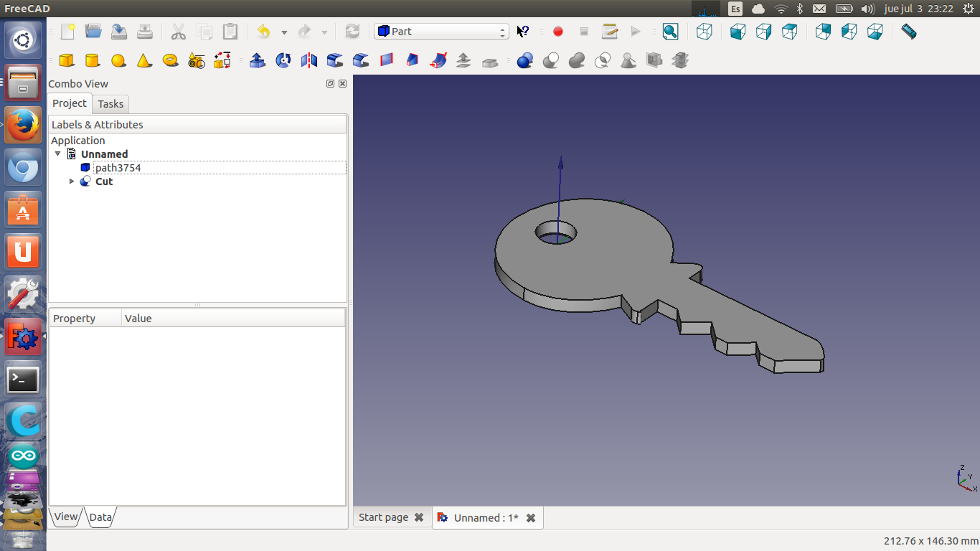Expand the Cut tree item
The width and height of the screenshot is (980, 551).
coord(72,182)
